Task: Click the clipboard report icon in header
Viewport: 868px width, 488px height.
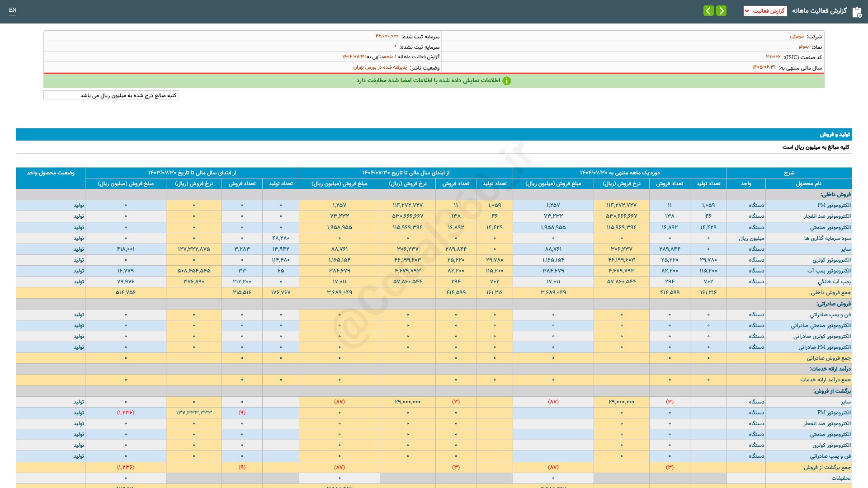Action: pos(857,12)
